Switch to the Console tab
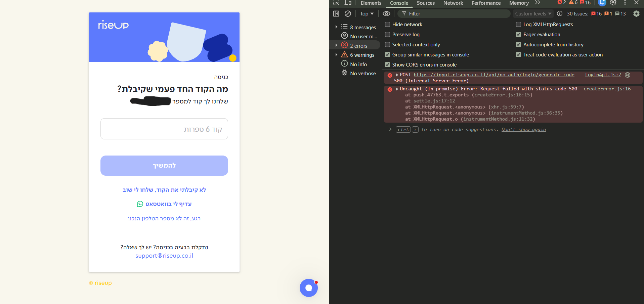 coord(399,3)
